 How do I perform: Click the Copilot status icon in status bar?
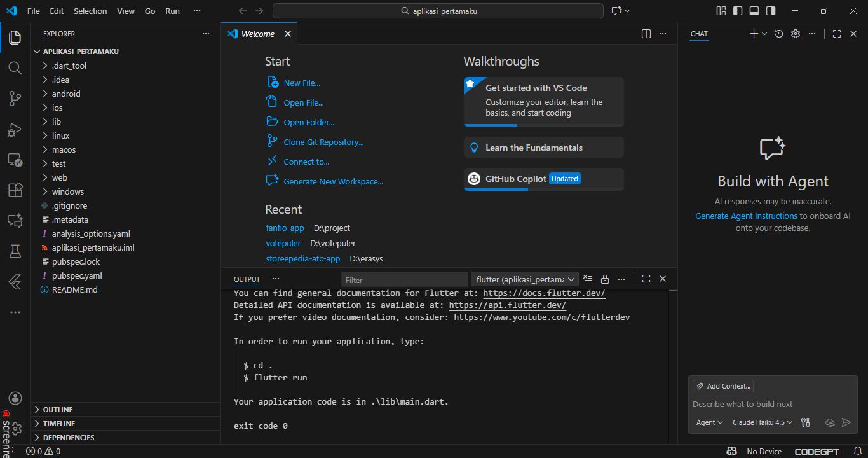click(x=732, y=451)
